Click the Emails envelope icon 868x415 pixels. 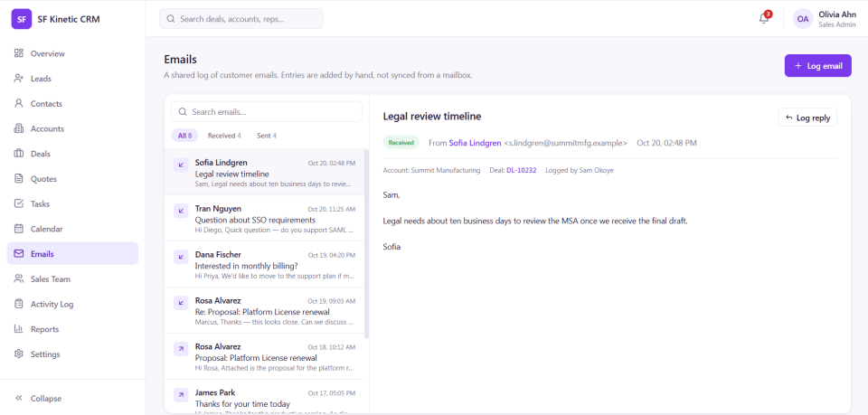[x=19, y=254]
